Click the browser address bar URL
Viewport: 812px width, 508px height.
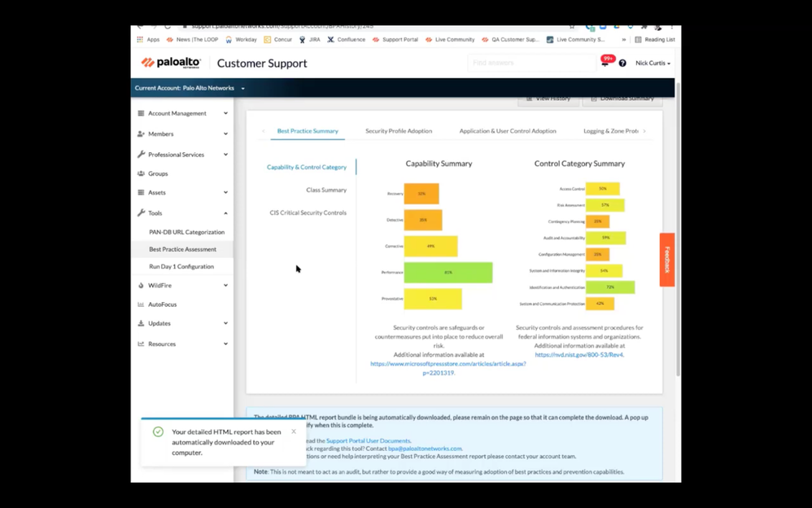click(282, 26)
